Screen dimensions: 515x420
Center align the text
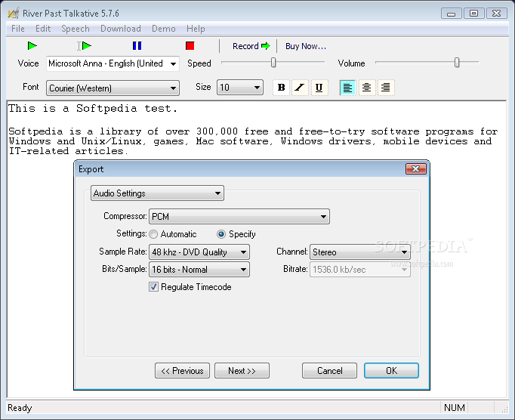pos(366,88)
